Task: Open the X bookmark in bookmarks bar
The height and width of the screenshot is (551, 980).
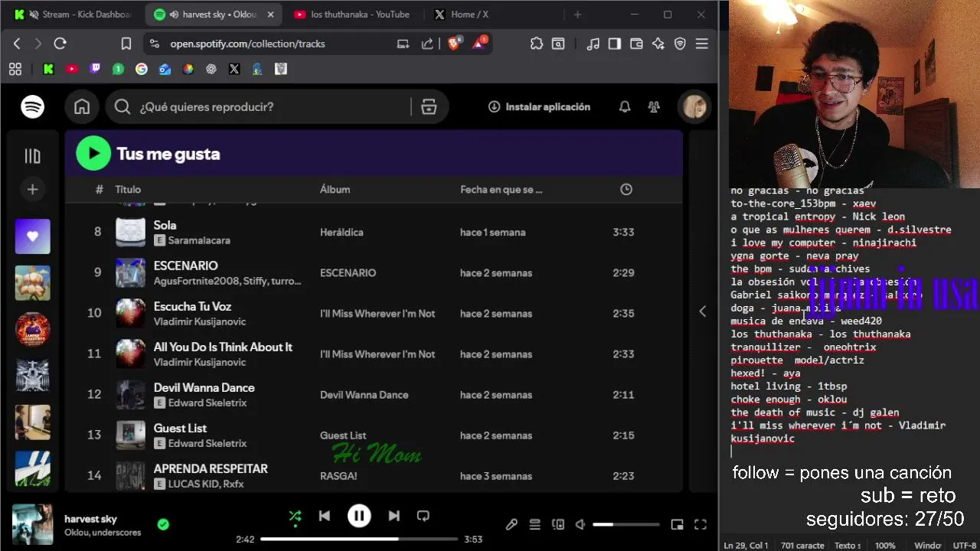Action: 234,69
